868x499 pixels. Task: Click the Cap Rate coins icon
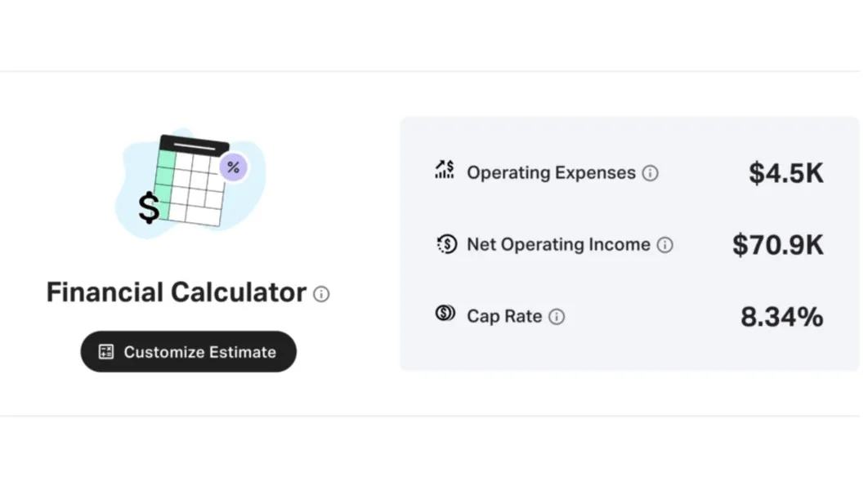coord(445,314)
